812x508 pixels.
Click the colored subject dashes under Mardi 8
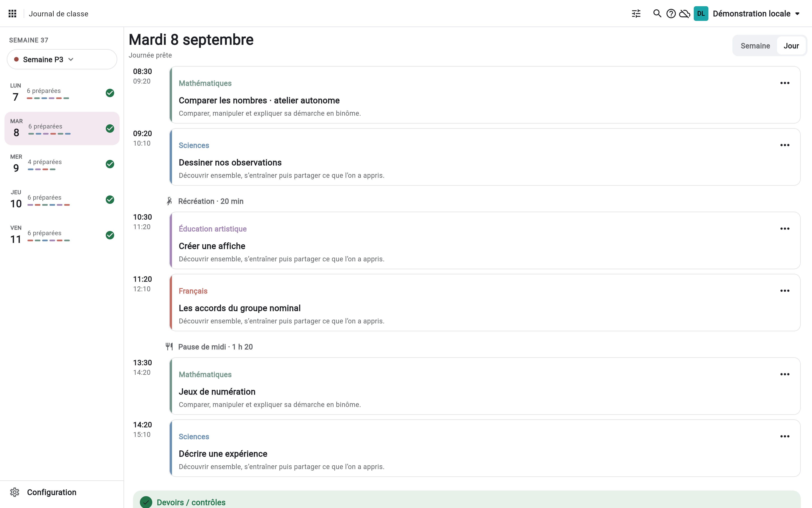pyautogui.click(x=49, y=134)
